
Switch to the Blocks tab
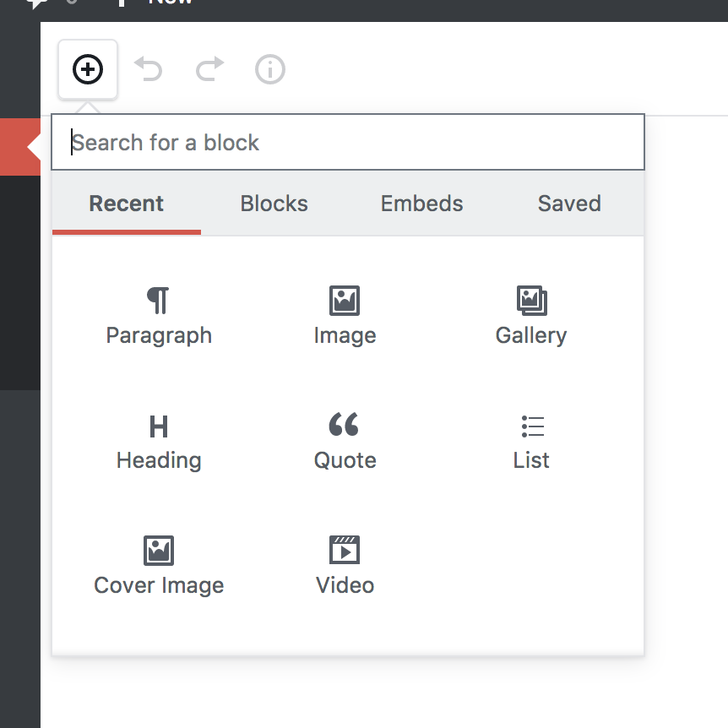click(x=274, y=204)
